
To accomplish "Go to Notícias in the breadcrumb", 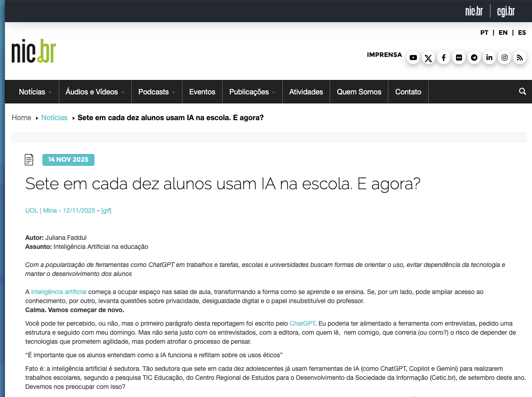I will [x=54, y=118].
